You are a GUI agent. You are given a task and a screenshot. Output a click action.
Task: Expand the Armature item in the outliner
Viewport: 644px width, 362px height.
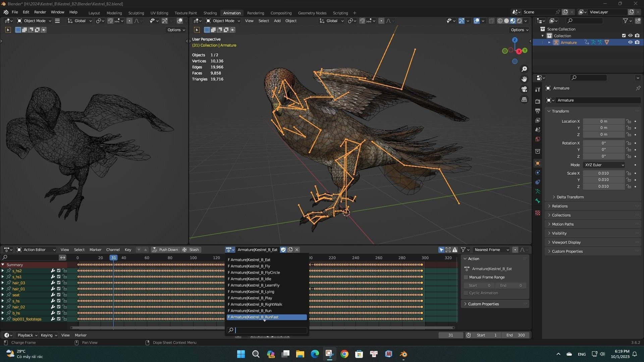549,42
